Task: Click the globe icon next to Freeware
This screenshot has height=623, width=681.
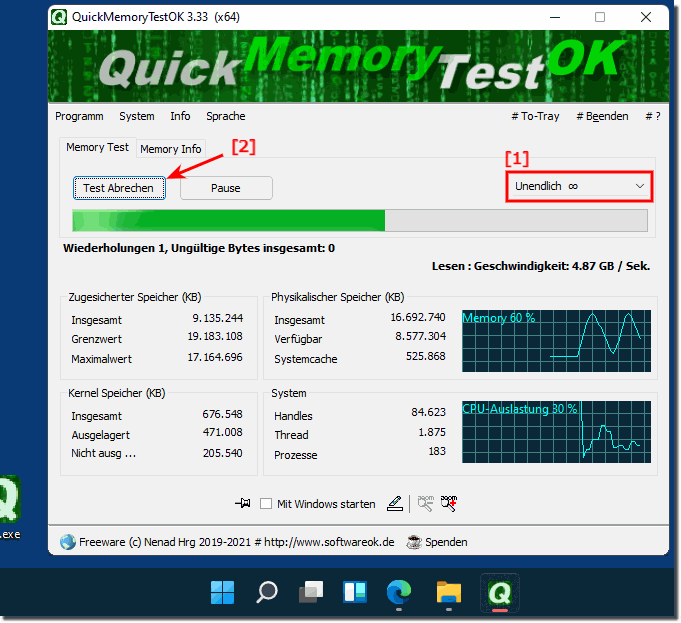Action: point(68,542)
